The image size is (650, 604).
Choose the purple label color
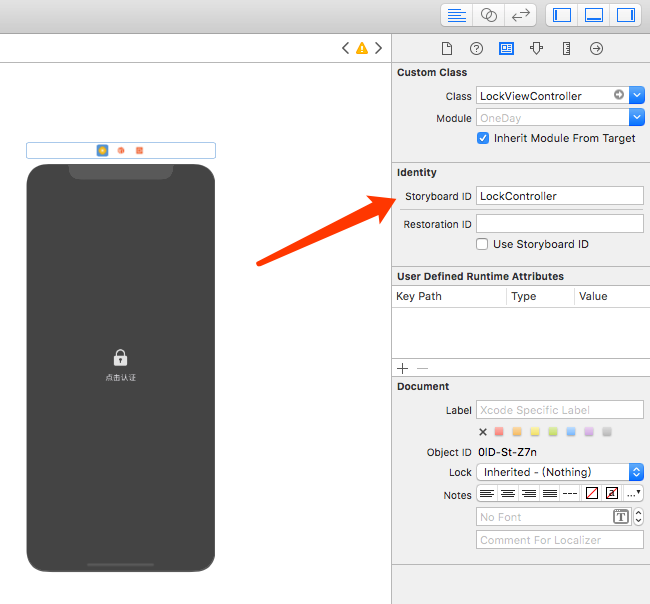(x=589, y=432)
